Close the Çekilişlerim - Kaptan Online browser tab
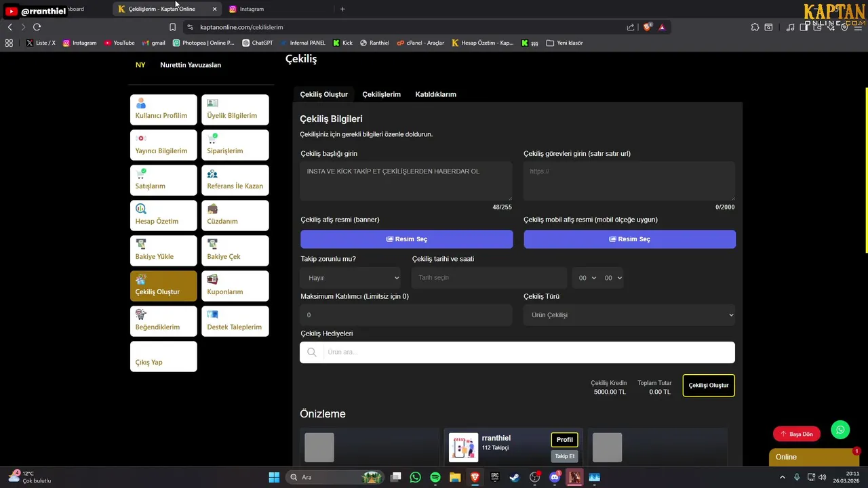Image resolution: width=868 pixels, height=488 pixels. tap(215, 9)
